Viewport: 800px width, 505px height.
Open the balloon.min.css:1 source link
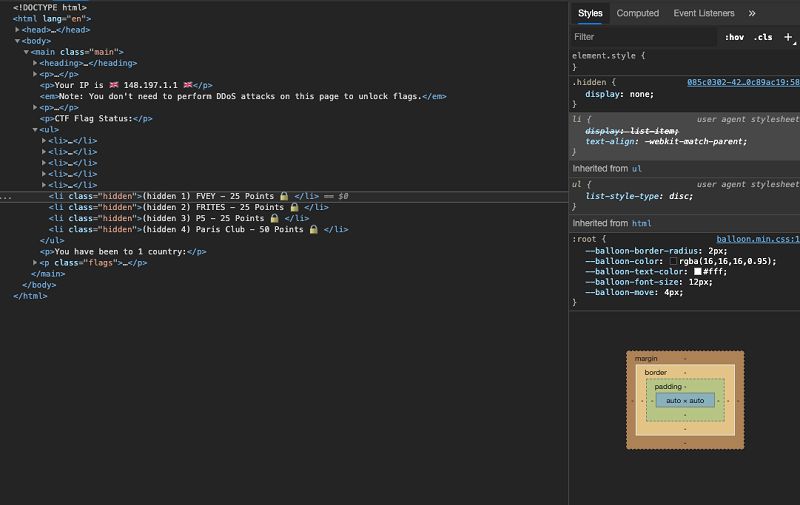[757, 239]
